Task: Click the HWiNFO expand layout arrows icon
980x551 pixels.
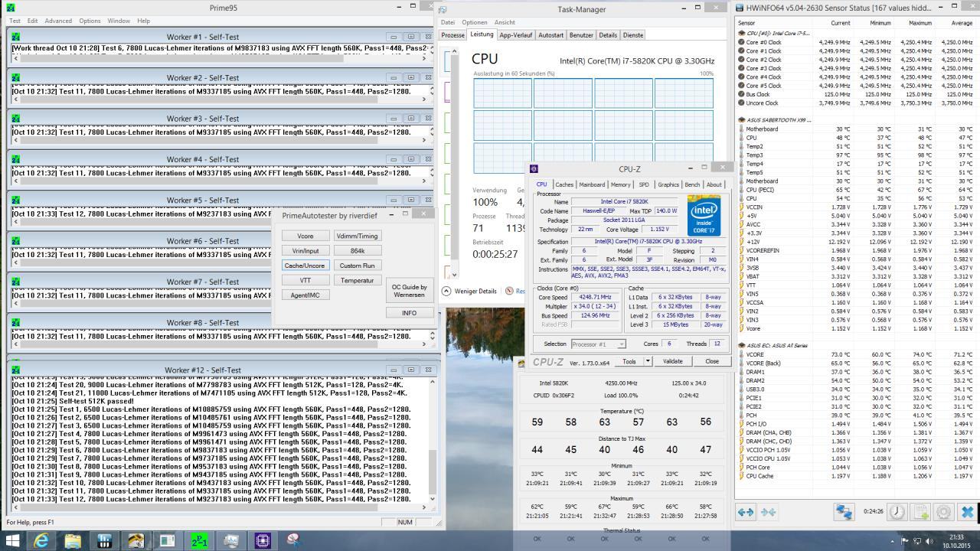Action: click(745, 512)
